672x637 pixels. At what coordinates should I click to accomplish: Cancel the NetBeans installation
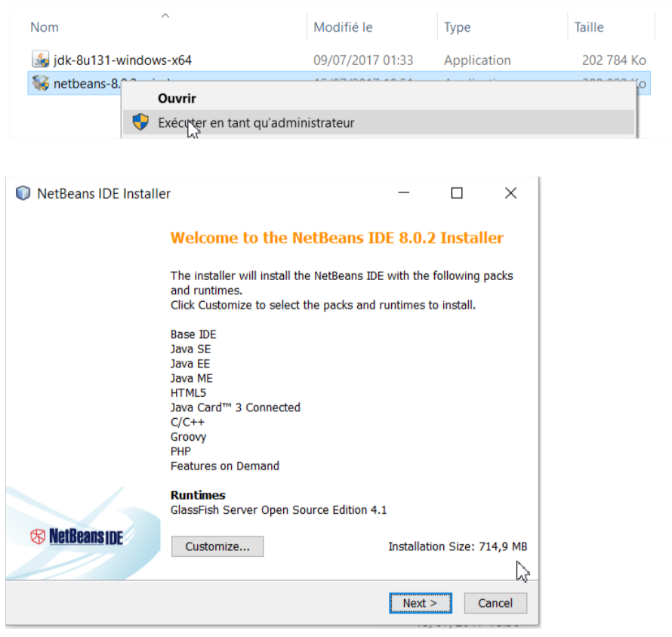(x=495, y=603)
